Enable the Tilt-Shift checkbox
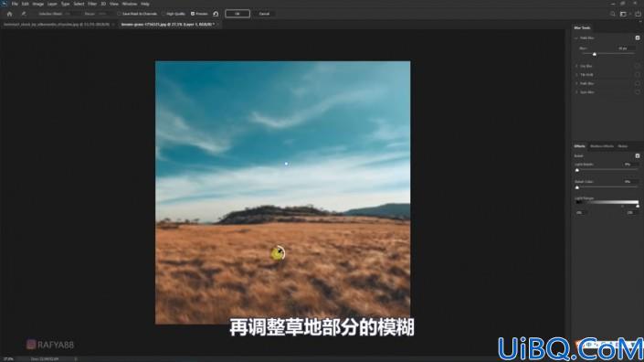Viewport: 644px width, 362px height. [638, 74]
